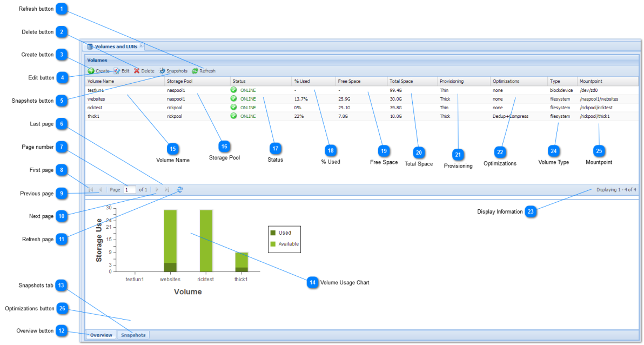Go to next page arrow icon
Viewport: 644px width, 345px height.
pyautogui.click(x=157, y=190)
